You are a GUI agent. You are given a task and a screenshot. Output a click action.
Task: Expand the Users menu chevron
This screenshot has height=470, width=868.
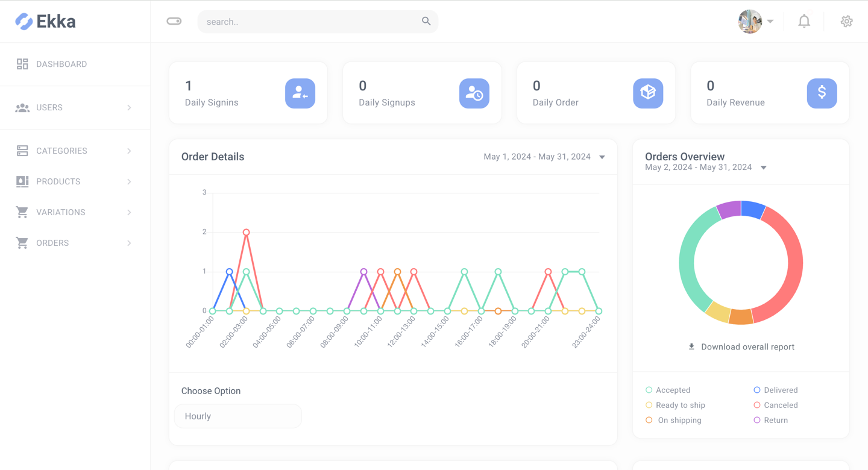(129, 108)
